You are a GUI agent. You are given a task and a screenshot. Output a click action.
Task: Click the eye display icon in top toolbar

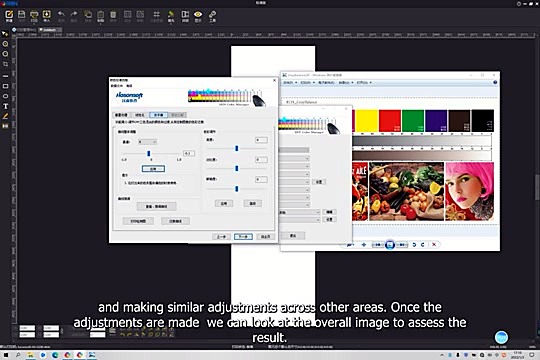coord(198,14)
